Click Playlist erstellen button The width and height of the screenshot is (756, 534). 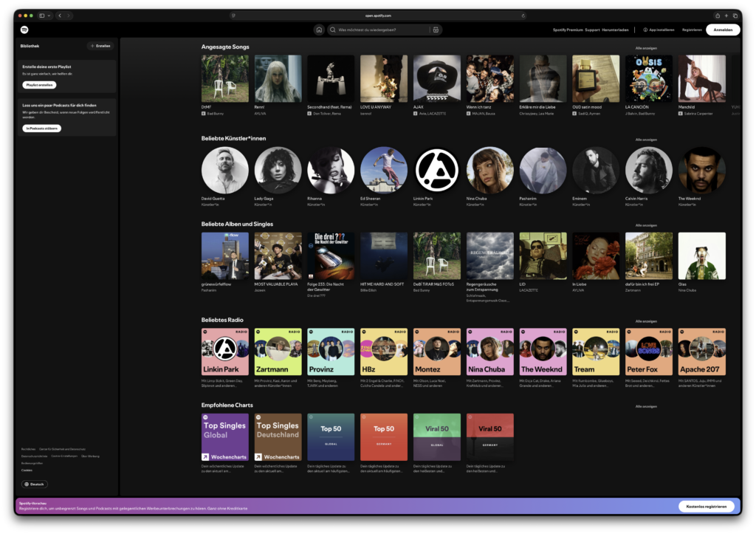point(40,85)
